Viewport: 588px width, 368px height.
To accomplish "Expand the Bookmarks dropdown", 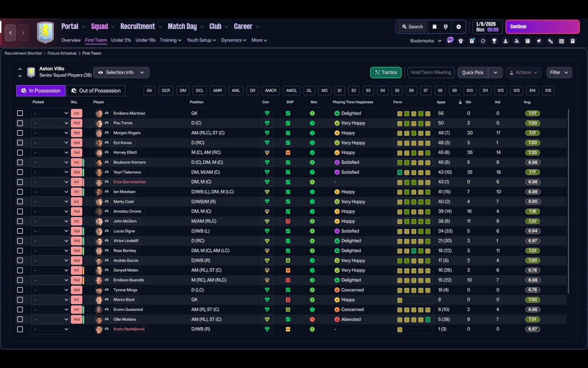I will (426, 40).
